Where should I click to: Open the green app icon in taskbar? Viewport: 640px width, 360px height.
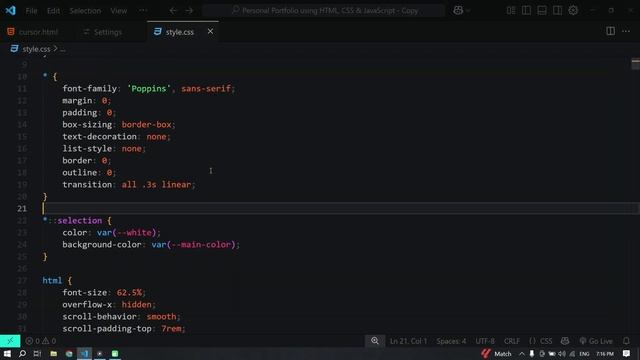115,353
